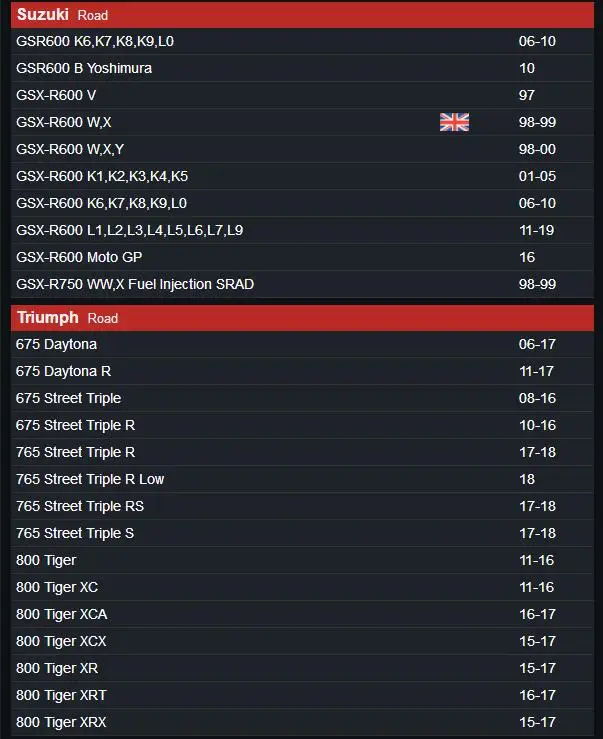Screen dimensions: 603x739
Task: Open the 765 Street Triple RS entry
Action: [x=80, y=506]
